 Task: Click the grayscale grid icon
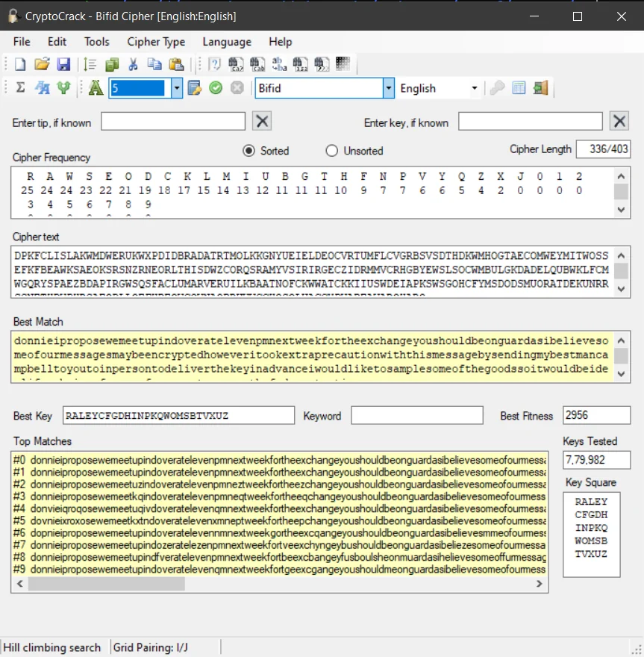point(343,64)
